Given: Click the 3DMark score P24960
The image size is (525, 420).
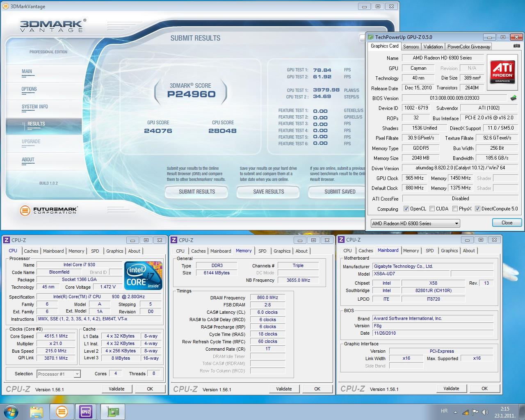Looking at the screenshot, I should (x=191, y=94).
